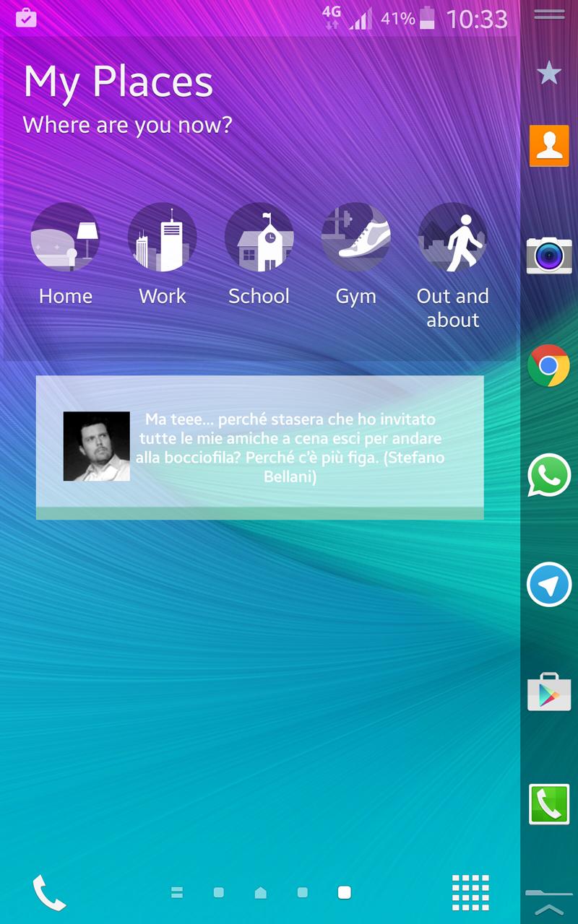The image size is (578, 924).
Task: Tap the profile photo in quote widget
Action: pos(97,446)
